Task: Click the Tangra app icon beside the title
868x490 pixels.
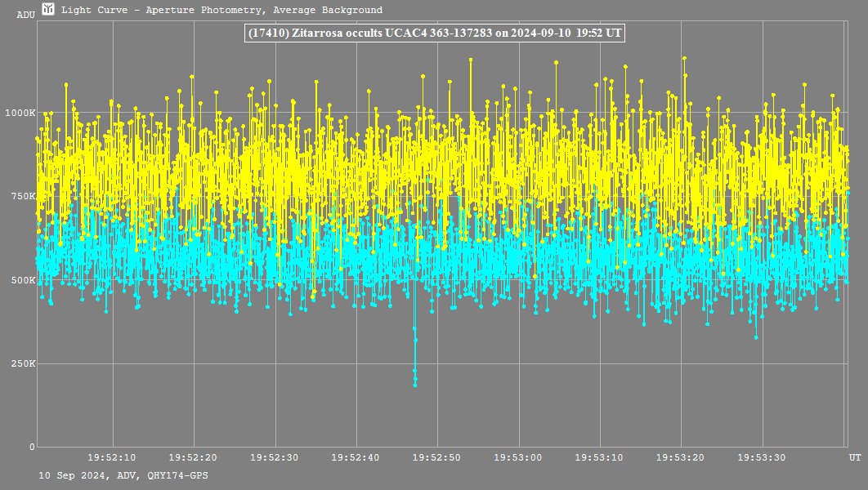Action: coord(48,10)
